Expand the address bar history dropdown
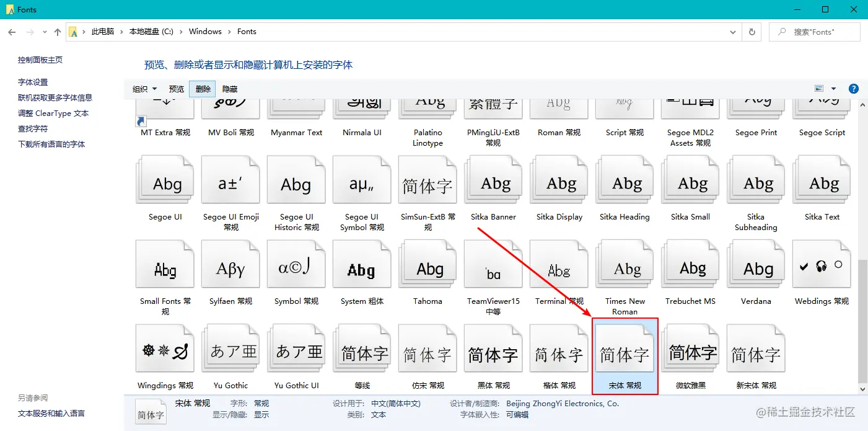The height and width of the screenshot is (431, 868). 734,32
